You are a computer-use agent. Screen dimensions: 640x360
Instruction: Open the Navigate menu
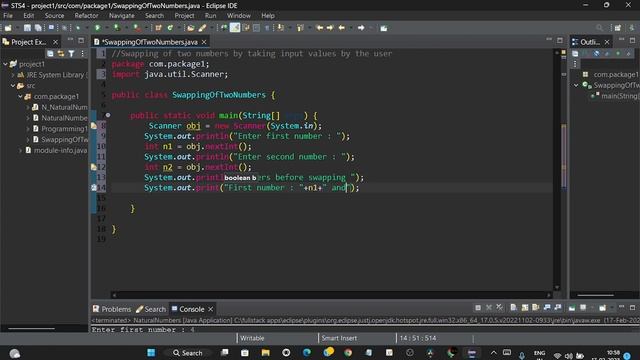pyautogui.click(x=122, y=16)
